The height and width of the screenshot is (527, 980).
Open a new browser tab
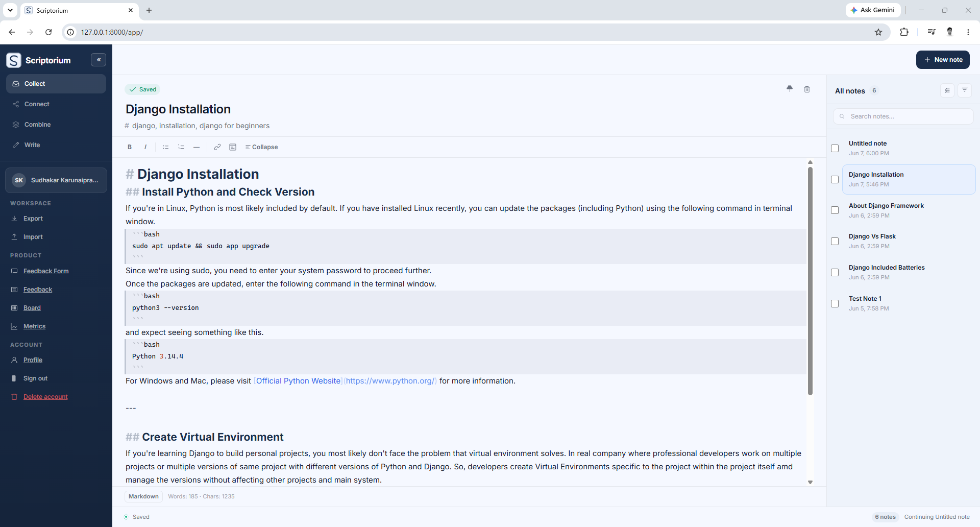click(149, 10)
